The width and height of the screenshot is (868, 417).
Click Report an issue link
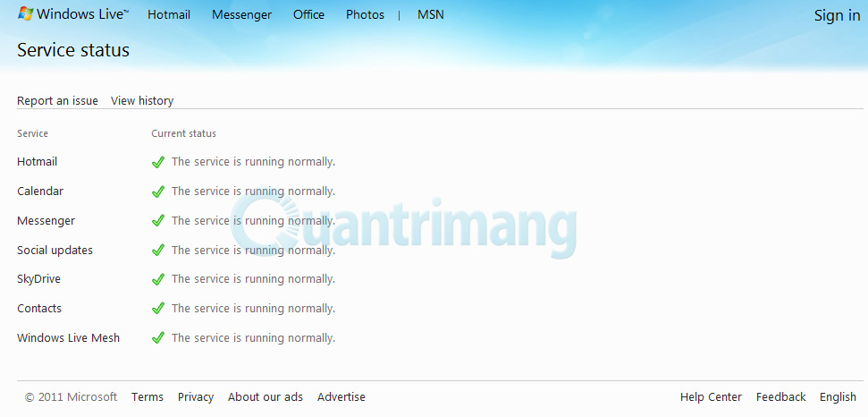[x=57, y=101]
